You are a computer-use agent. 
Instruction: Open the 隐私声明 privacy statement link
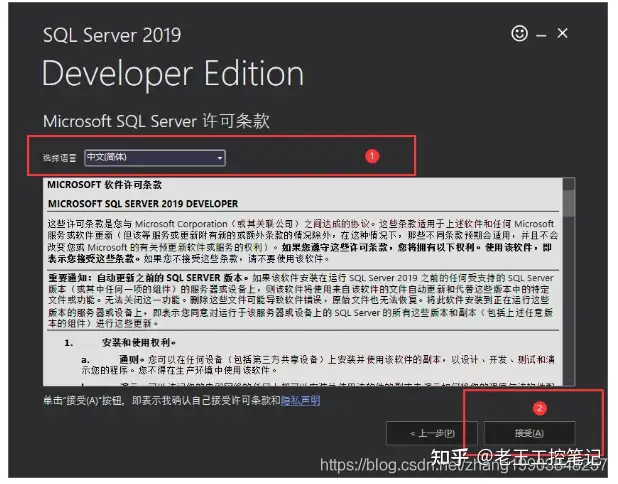[300, 401]
